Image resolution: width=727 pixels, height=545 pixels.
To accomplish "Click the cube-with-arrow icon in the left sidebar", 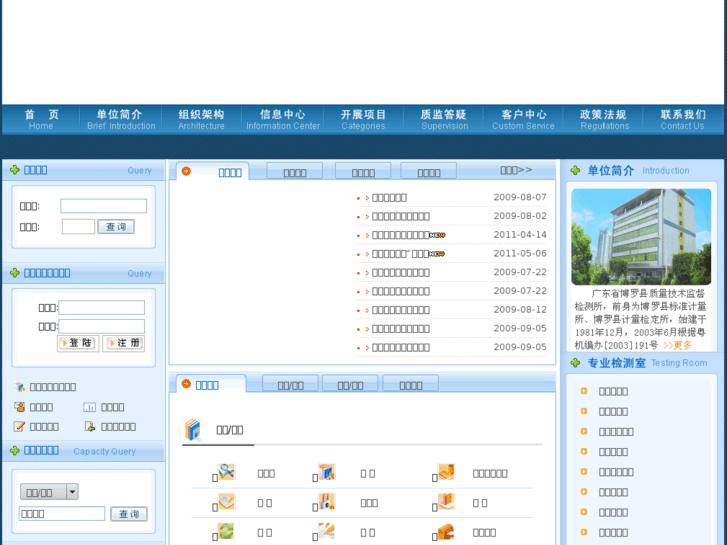I will [19, 387].
